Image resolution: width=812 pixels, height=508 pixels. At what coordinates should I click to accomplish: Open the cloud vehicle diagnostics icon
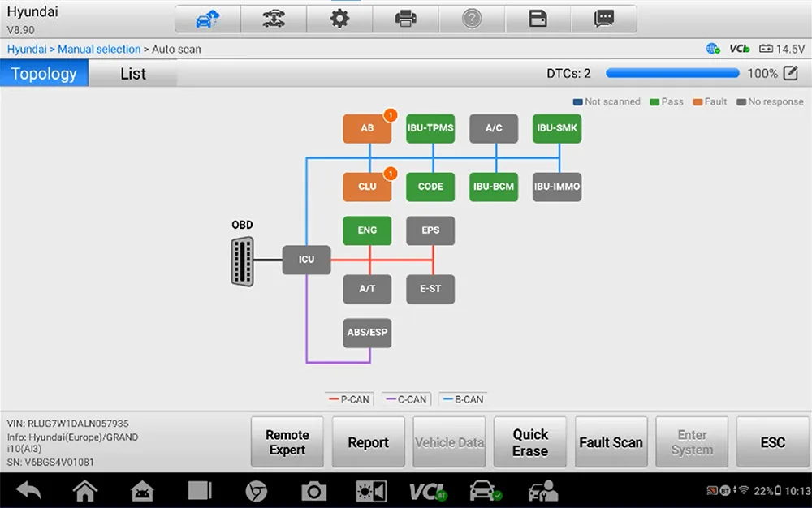(x=208, y=19)
